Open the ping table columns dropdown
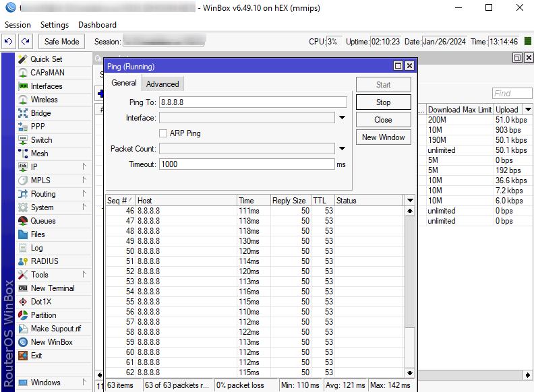Screen dimensions: 534x392 point(410,201)
